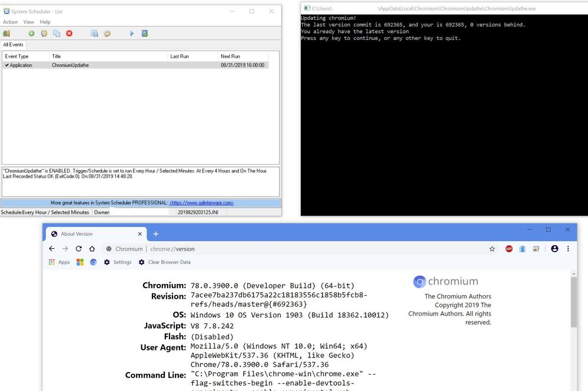The height and width of the screenshot is (391, 588).
Task: Click the Microsoft logo bookmark
Action: coord(80,262)
